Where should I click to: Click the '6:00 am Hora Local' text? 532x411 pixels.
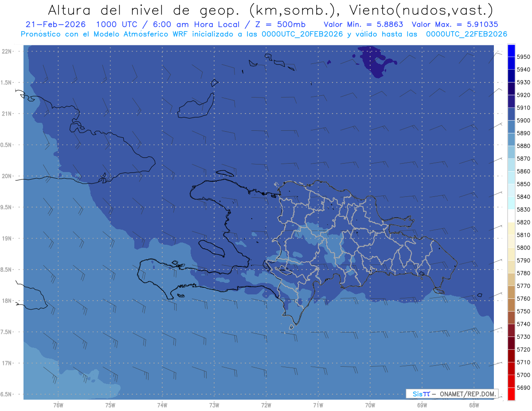point(195,24)
